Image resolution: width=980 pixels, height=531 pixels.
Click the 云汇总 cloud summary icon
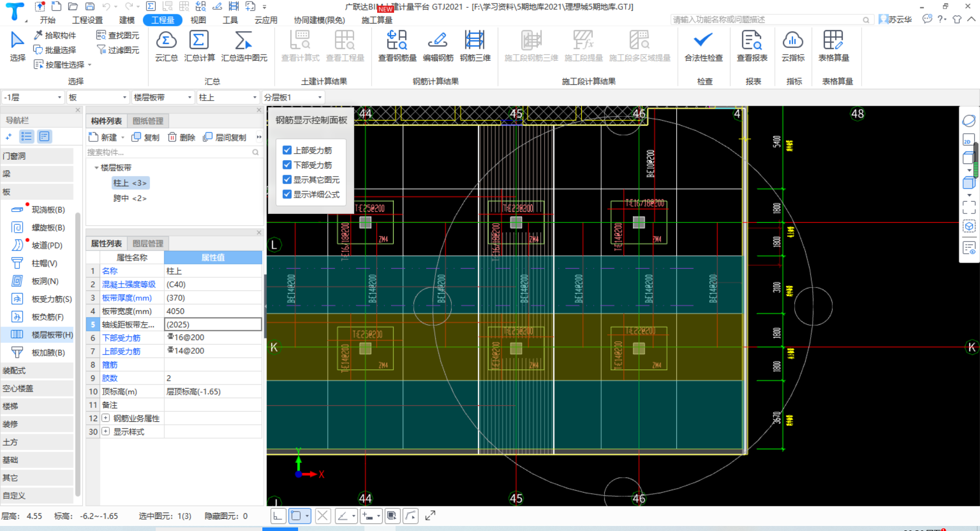[166, 45]
